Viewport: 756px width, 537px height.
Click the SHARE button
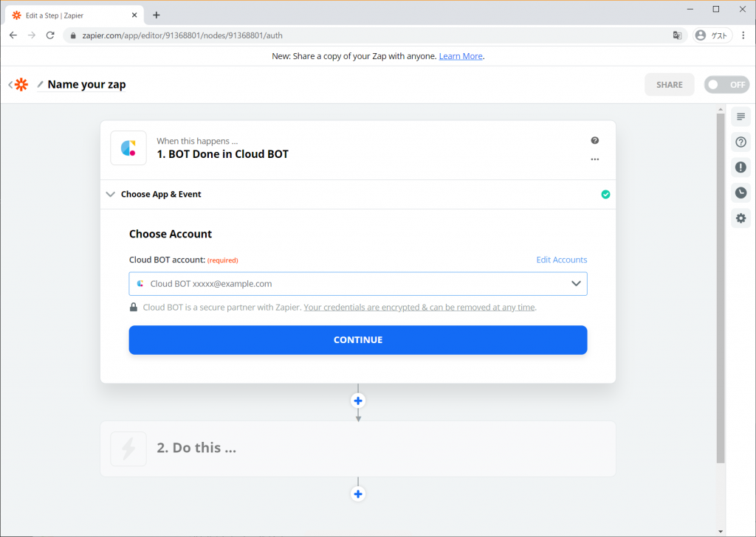[x=669, y=85]
